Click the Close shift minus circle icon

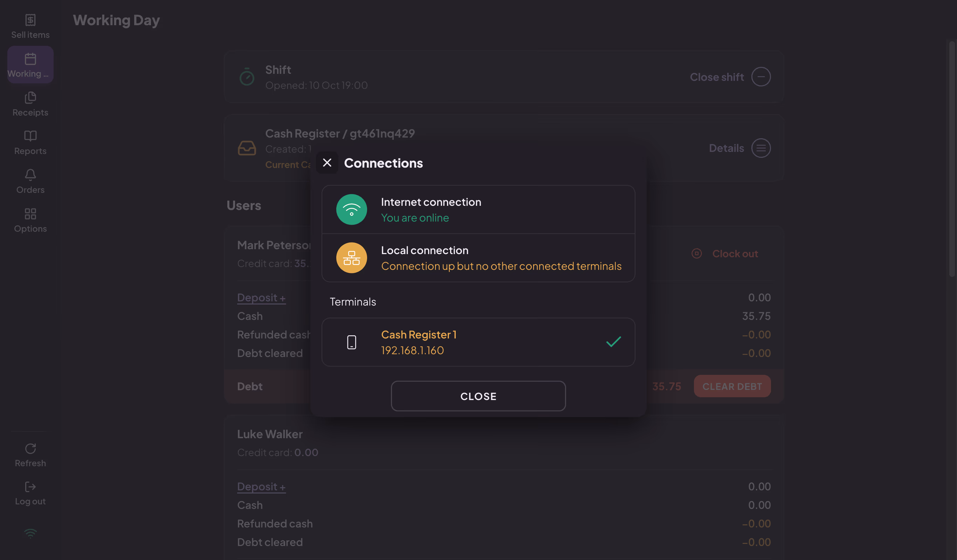coord(761,77)
